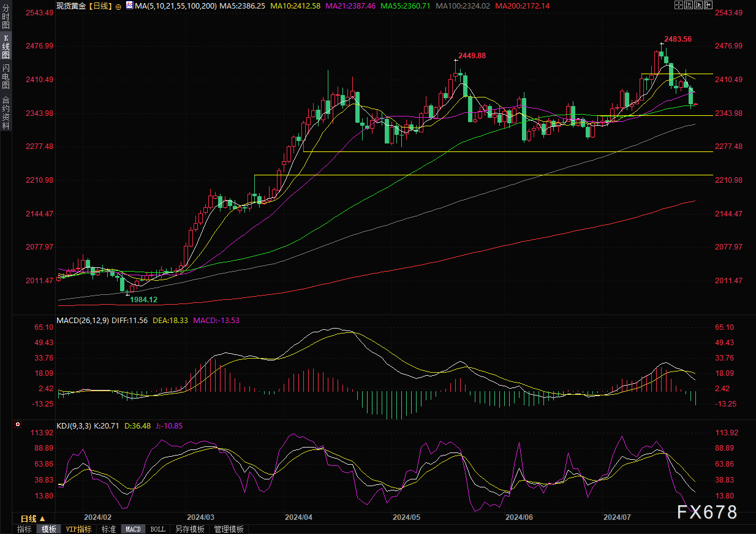Viewport: 756px width, 534px height.
Task: Click the 管理模板 button
Action: point(229,529)
